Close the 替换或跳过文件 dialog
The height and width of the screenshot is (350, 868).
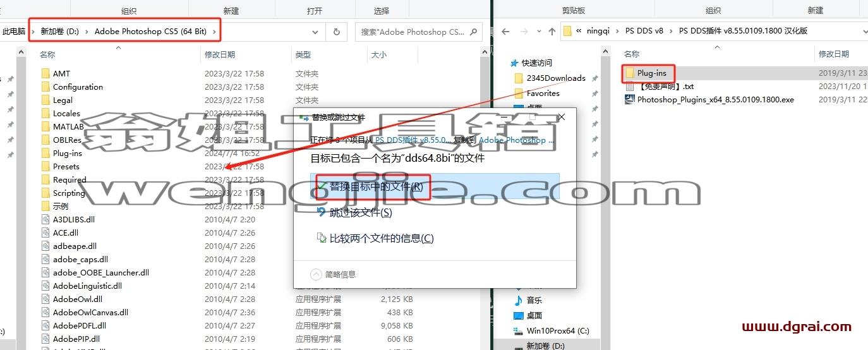tap(561, 118)
